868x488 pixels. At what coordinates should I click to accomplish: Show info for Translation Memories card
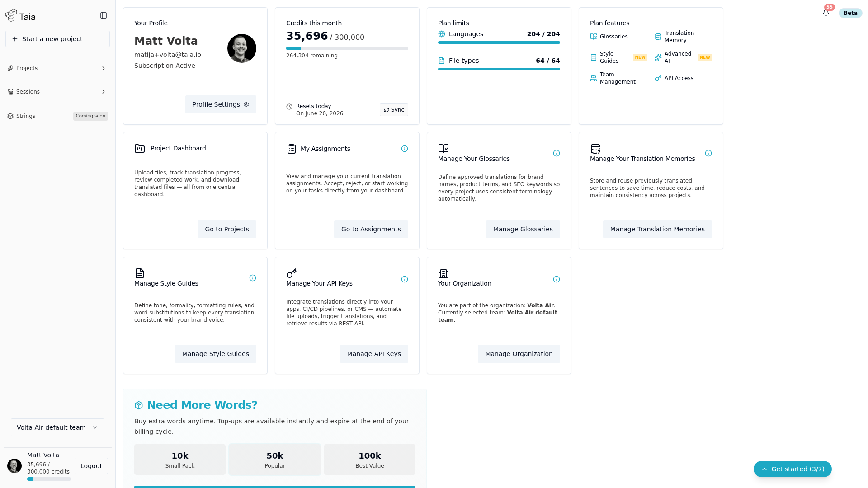coord(708,153)
